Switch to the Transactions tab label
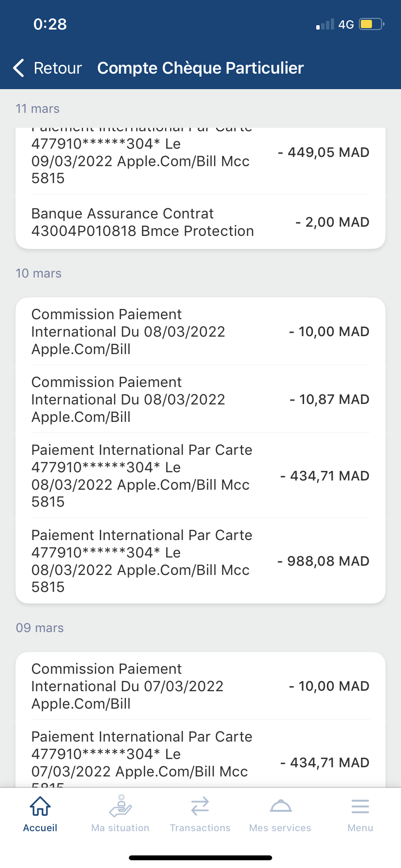Image resolution: width=401 pixels, height=868 pixels. point(200,828)
